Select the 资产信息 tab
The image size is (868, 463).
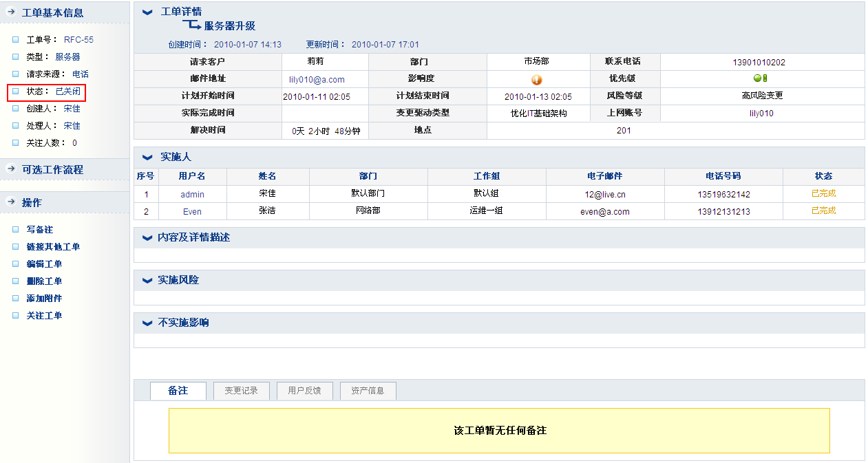pyautogui.click(x=368, y=391)
